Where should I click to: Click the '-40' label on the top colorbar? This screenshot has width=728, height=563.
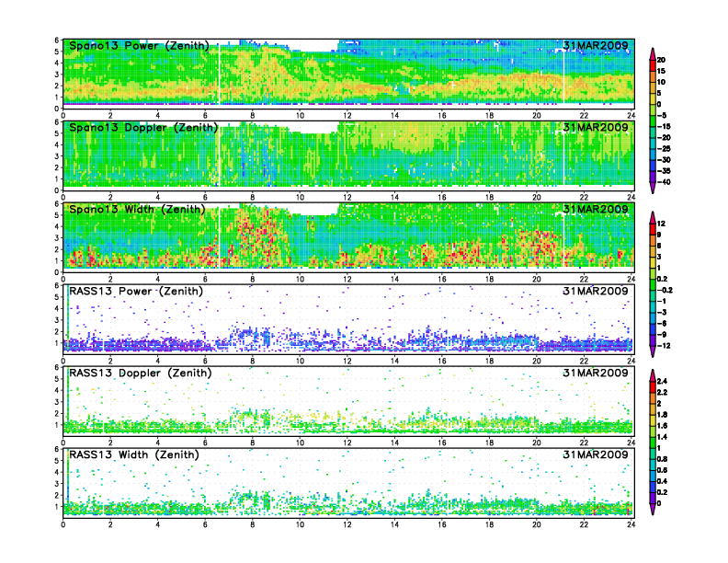click(664, 182)
